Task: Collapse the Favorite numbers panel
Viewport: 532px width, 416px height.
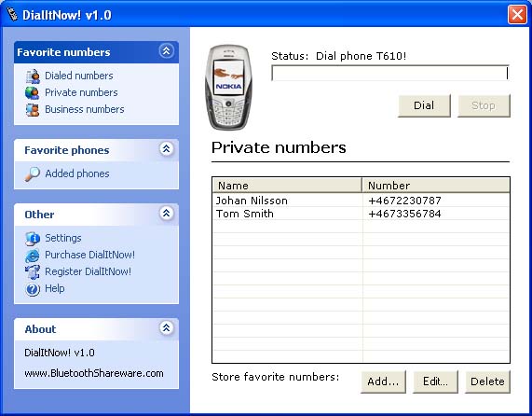Action: point(166,51)
